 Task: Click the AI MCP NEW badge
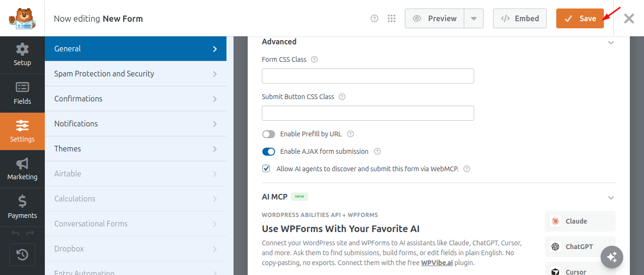[x=300, y=197]
